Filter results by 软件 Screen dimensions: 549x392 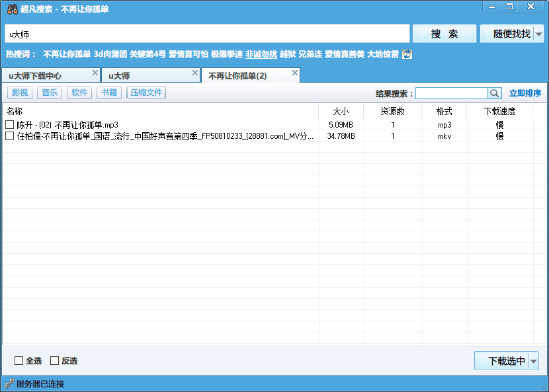coord(79,93)
